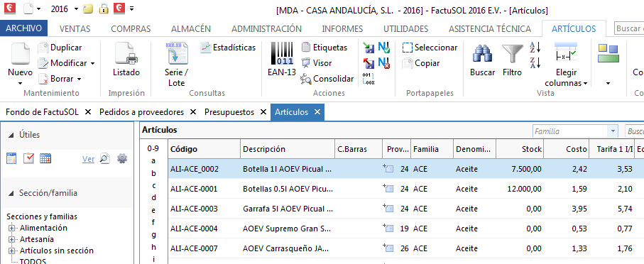Sort ascending with the A-Z icon
Screen dimensions: 644x264
(535, 48)
